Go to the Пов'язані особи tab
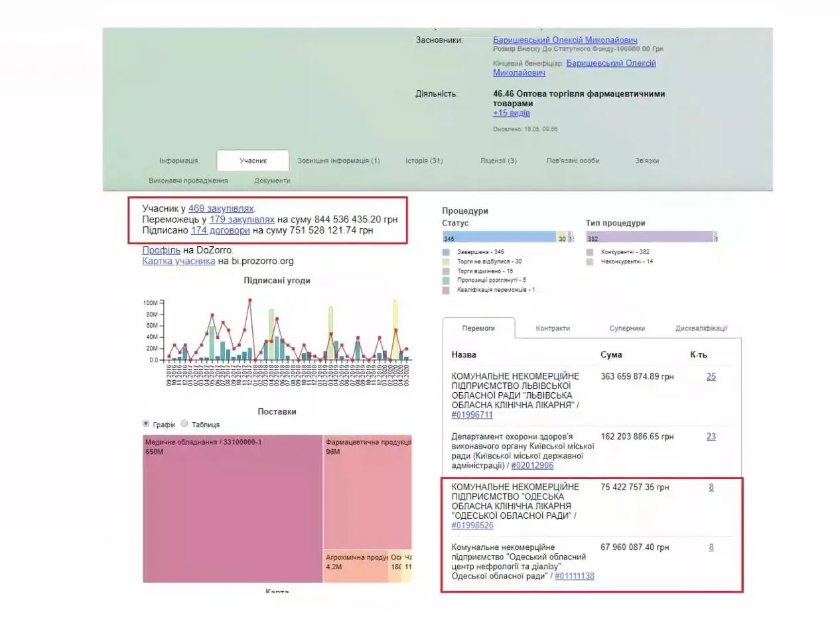Image resolution: width=840 pixels, height=625 pixels. point(573,161)
